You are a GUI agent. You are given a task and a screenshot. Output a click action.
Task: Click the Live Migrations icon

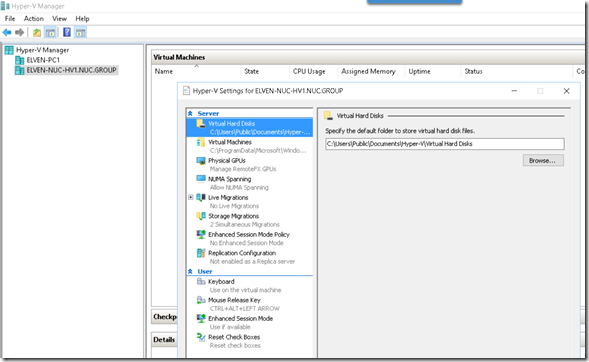201,197
